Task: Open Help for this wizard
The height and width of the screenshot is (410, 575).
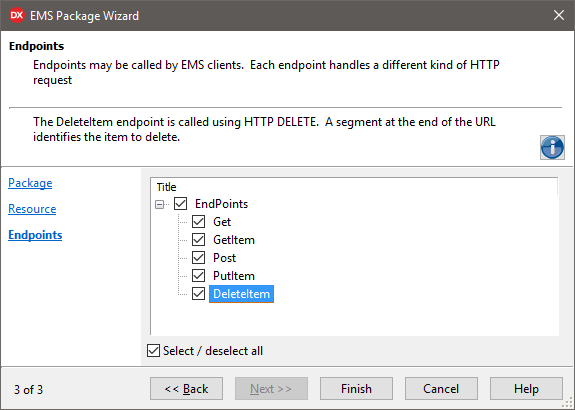Action: coord(526,389)
